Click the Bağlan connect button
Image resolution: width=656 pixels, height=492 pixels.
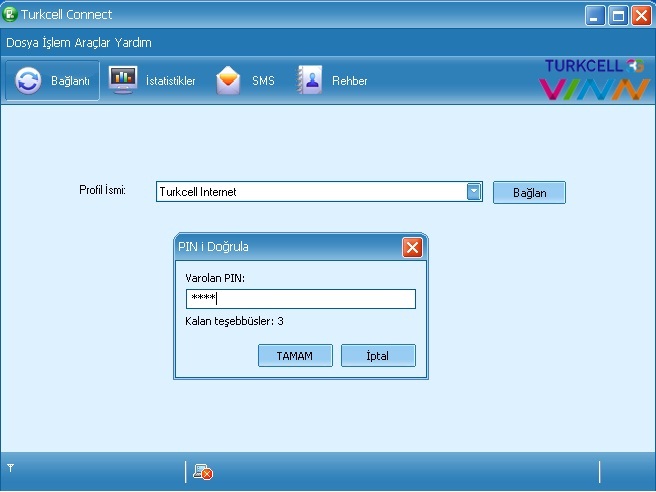click(529, 193)
